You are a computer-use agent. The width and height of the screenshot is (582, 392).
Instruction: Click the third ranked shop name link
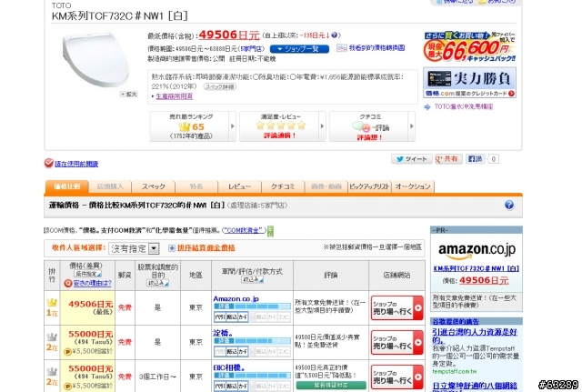click(229, 367)
